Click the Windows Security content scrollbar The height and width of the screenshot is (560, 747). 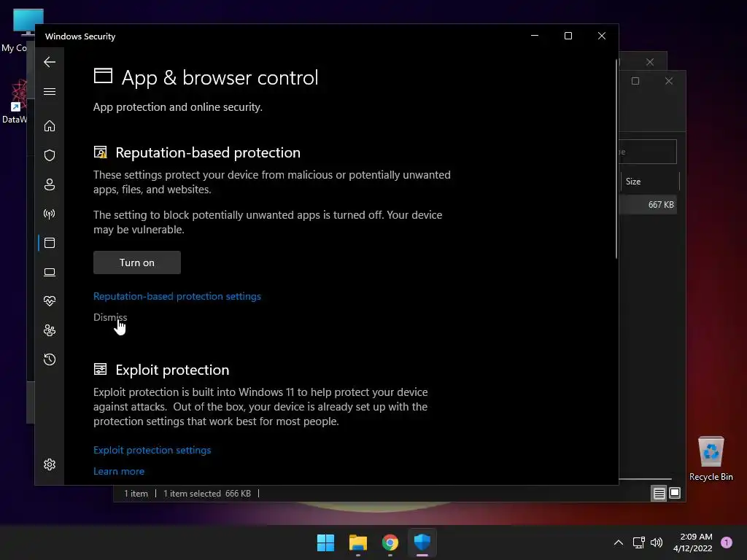616,158
